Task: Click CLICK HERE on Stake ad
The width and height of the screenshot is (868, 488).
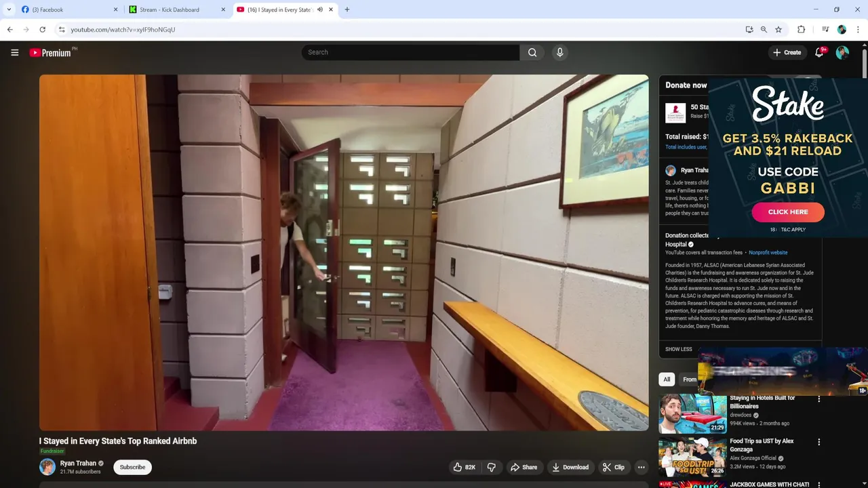Action: point(788,212)
